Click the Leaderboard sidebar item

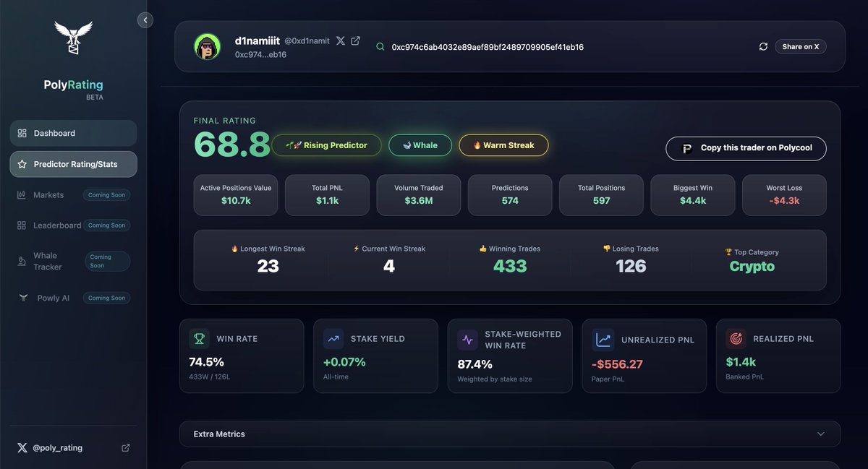pos(73,225)
